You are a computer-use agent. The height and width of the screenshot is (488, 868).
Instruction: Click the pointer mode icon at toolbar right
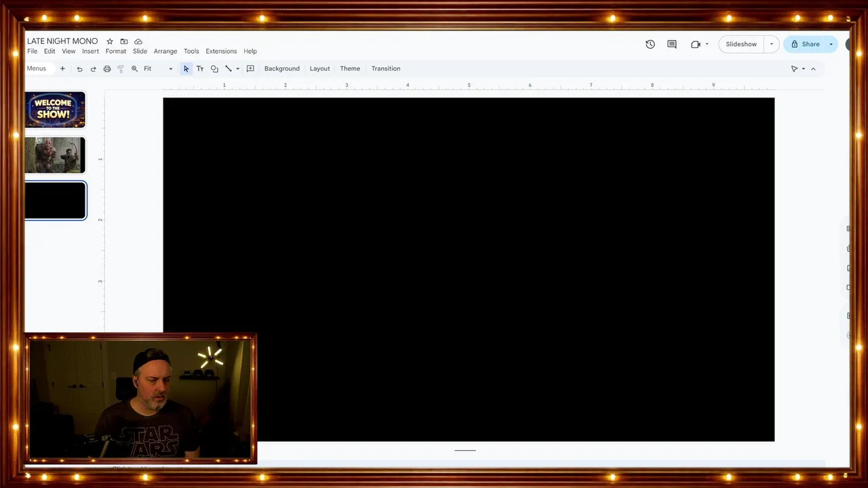[x=795, y=68]
